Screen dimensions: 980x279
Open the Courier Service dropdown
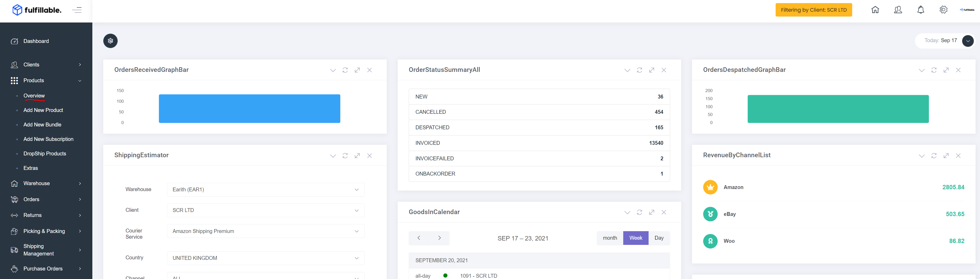click(x=265, y=231)
